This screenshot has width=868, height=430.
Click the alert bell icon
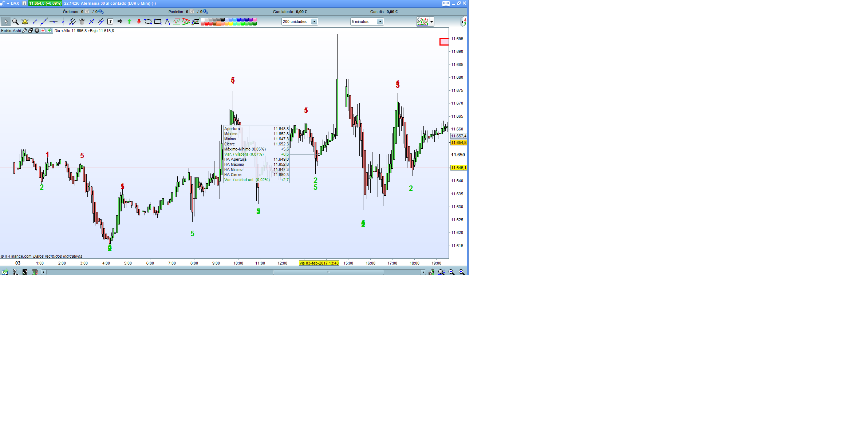(25, 22)
